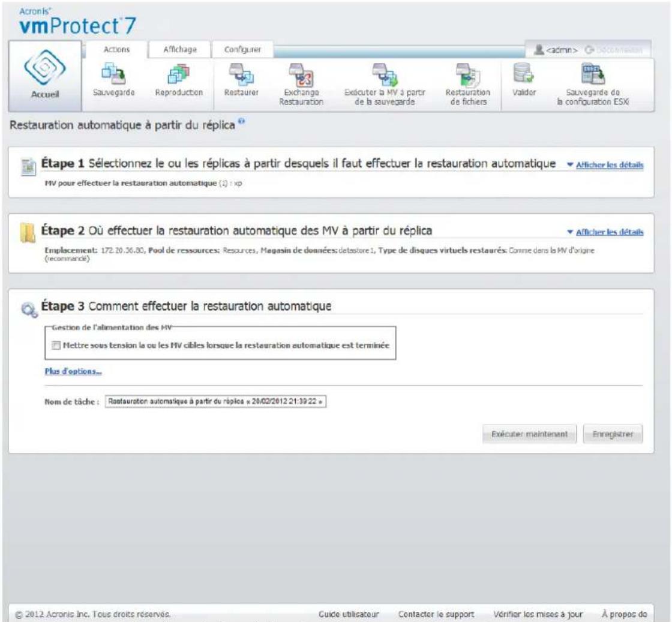Click the 'Restauration automatique à partir du réplica' heading

pos(122,125)
